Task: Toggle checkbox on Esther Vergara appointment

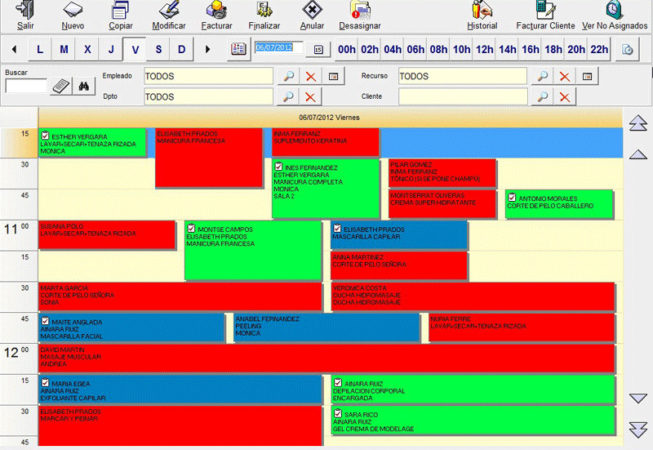Action: (x=45, y=136)
